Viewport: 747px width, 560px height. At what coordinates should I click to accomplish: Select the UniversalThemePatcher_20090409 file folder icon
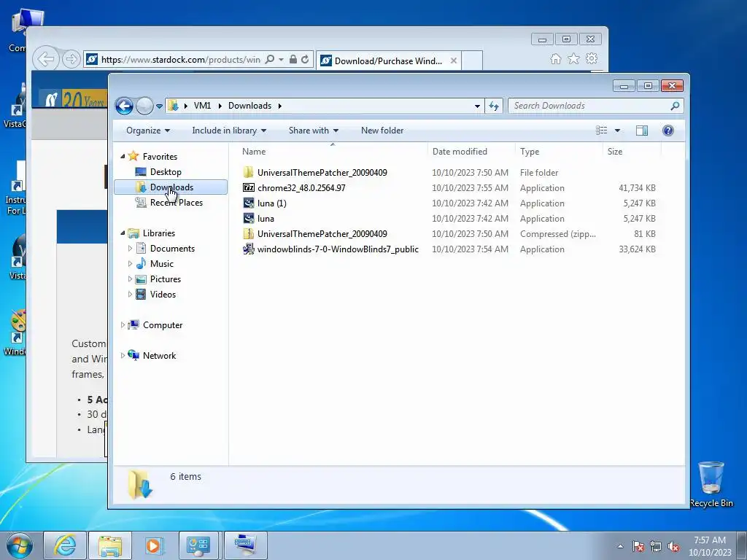tap(248, 172)
